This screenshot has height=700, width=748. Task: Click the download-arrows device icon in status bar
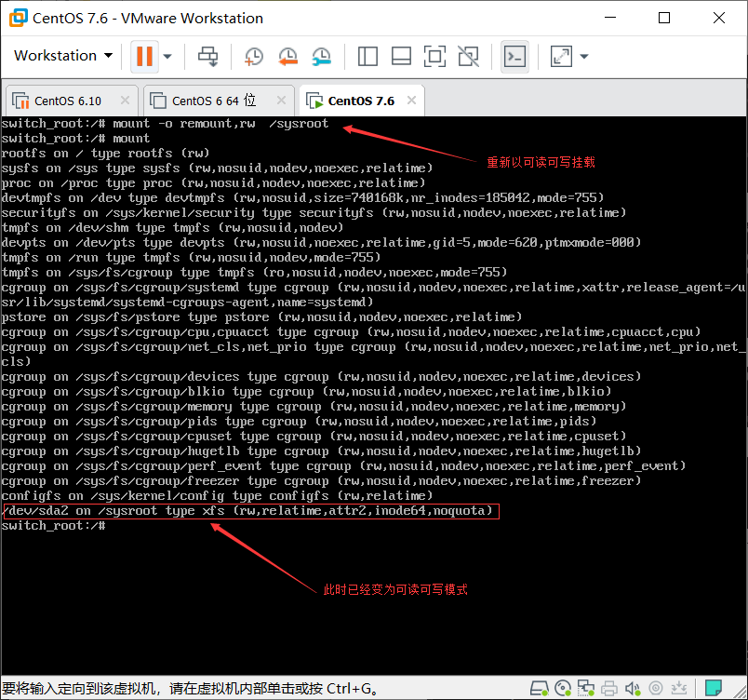tap(678, 688)
